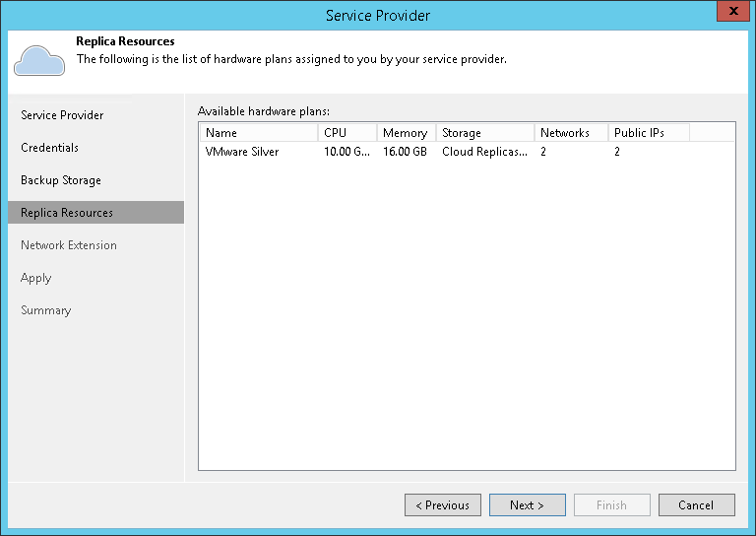Click the Memory column header

(x=406, y=133)
